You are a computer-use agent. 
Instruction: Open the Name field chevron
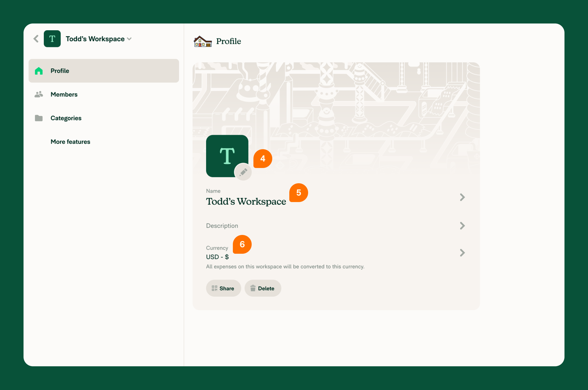click(462, 197)
